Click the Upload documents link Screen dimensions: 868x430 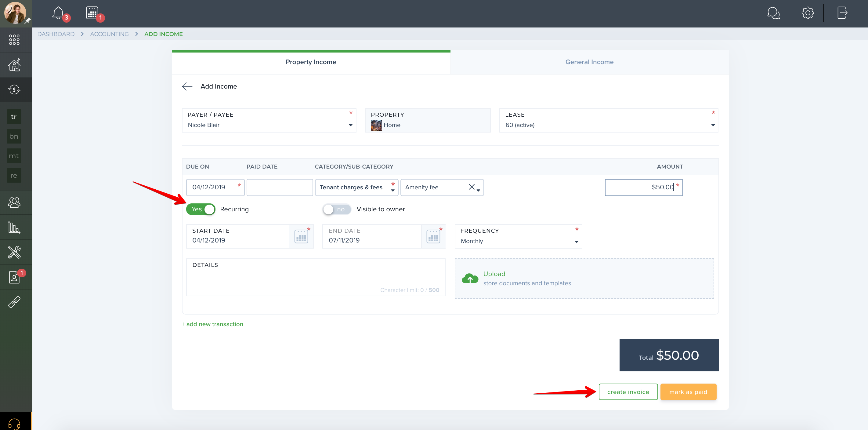494,274
